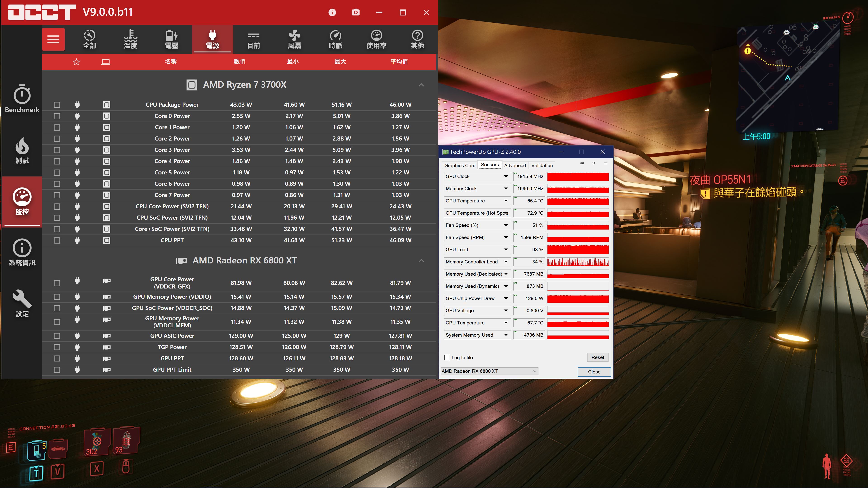Open the OCCT hamburger menu

coord(53,39)
